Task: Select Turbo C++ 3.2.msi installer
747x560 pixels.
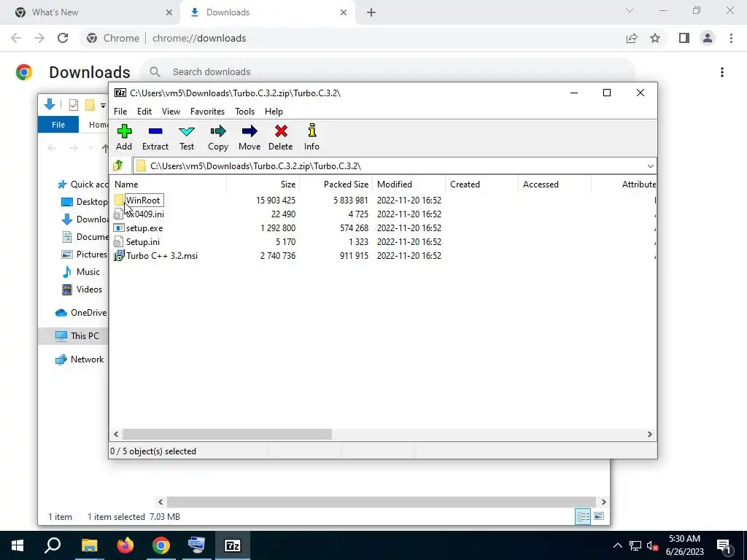Action: pyautogui.click(x=161, y=256)
